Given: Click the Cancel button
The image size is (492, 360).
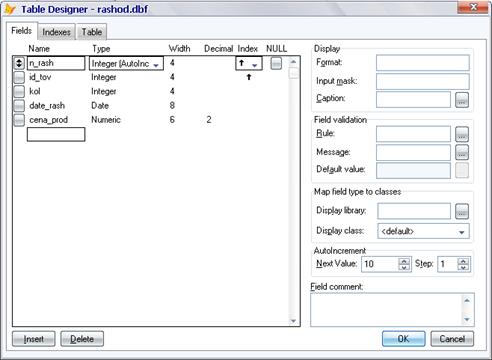Looking at the screenshot, I should point(452,339).
